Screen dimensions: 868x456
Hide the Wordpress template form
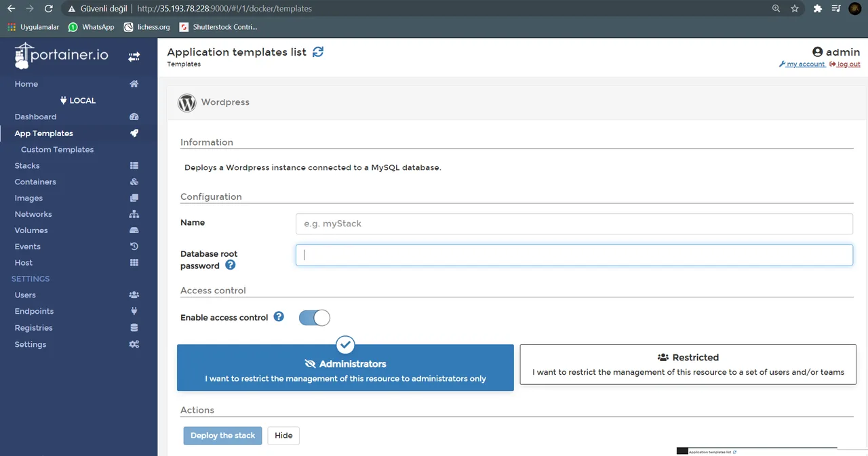coord(283,436)
